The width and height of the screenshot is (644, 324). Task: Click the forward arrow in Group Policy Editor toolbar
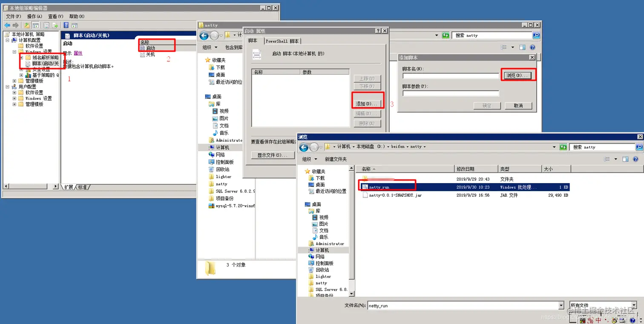16,25
